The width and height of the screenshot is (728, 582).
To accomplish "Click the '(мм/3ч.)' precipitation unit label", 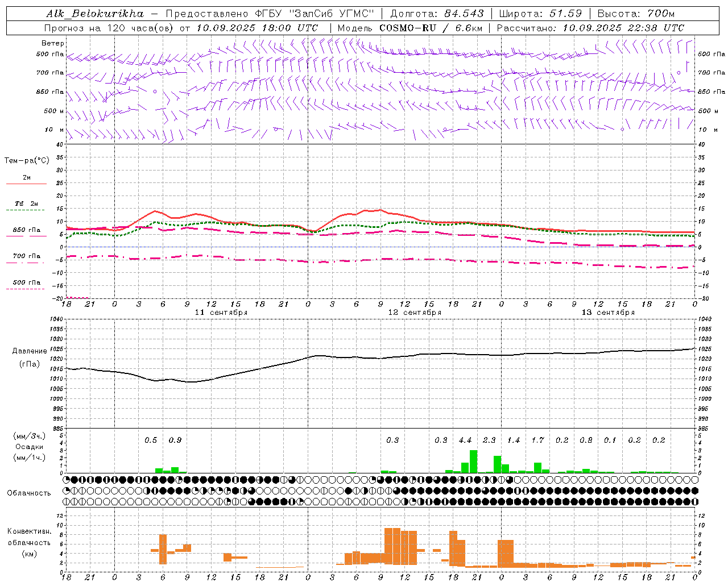I will tap(30, 436).
